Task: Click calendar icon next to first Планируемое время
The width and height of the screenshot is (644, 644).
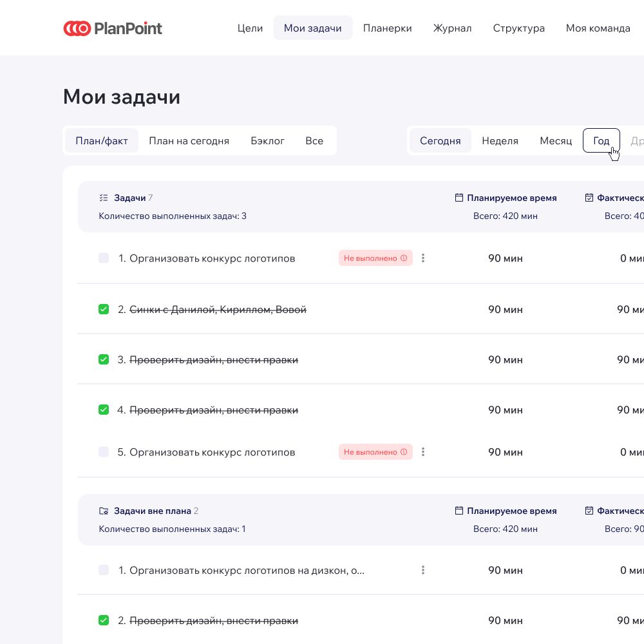Action: pyautogui.click(x=459, y=198)
